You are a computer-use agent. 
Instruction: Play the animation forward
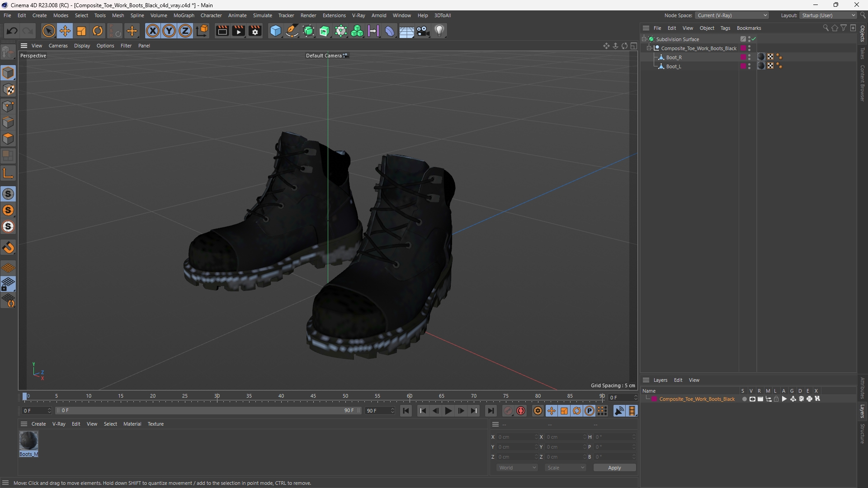click(x=448, y=411)
